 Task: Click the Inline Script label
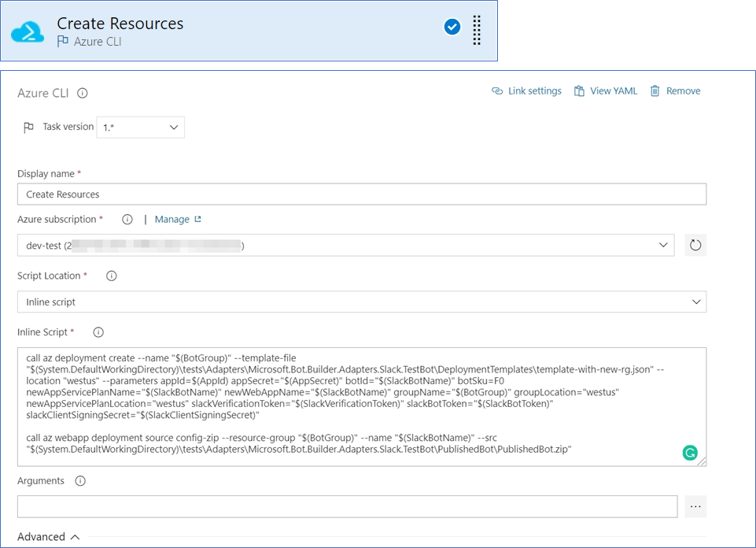click(x=42, y=332)
